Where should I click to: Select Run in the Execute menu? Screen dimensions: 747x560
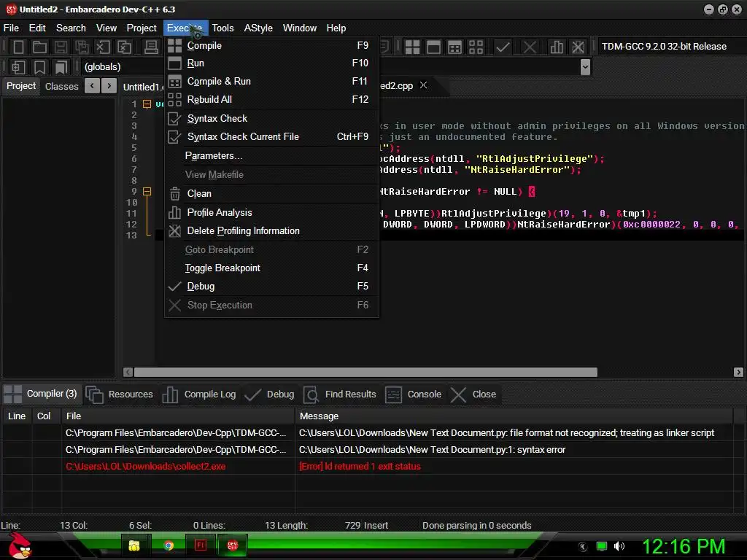point(271,63)
